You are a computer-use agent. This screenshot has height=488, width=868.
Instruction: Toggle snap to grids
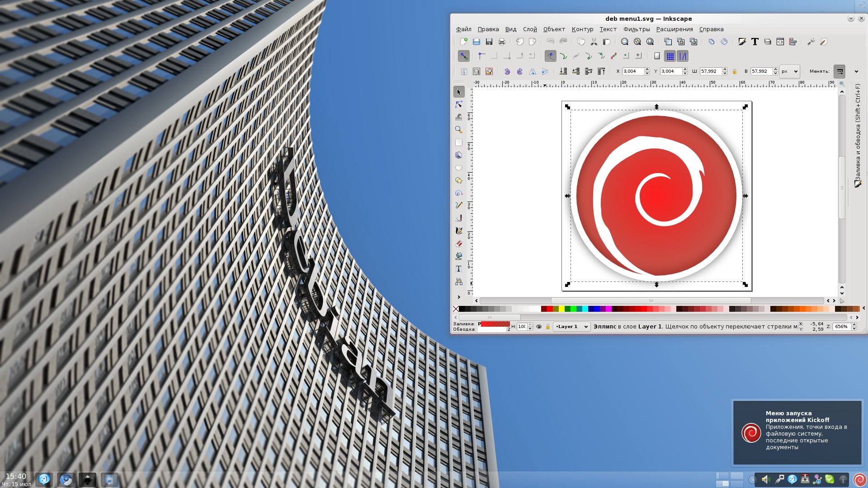click(x=670, y=56)
